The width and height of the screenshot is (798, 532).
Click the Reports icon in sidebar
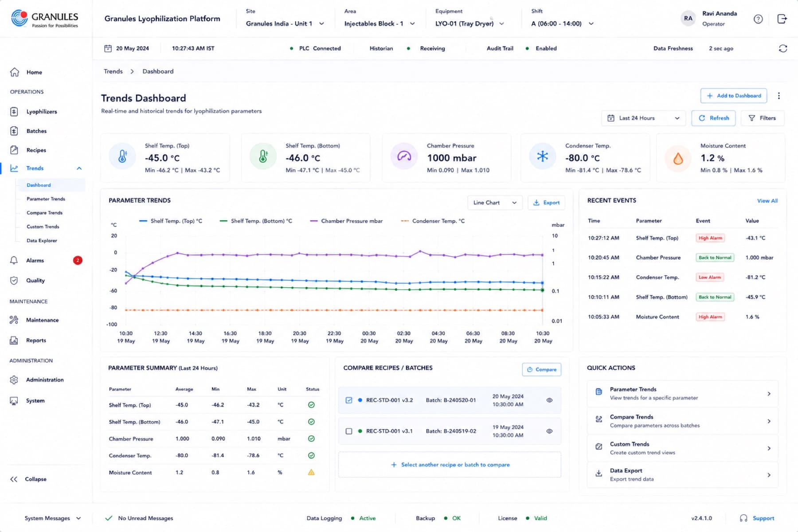pyautogui.click(x=14, y=340)
